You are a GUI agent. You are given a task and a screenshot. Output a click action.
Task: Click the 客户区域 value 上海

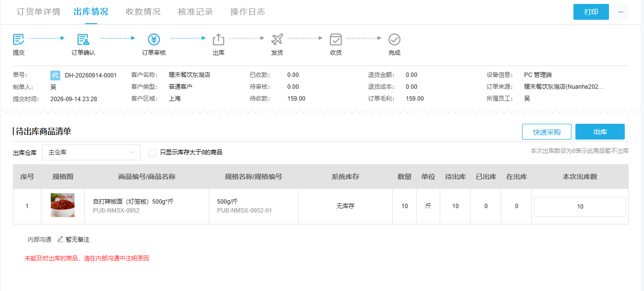pyautogui.click(x=175, y=99)
